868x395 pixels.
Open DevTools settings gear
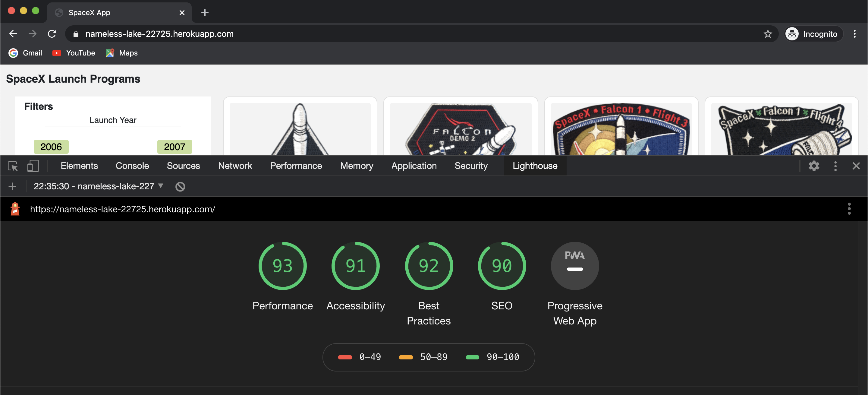(814, 166)
